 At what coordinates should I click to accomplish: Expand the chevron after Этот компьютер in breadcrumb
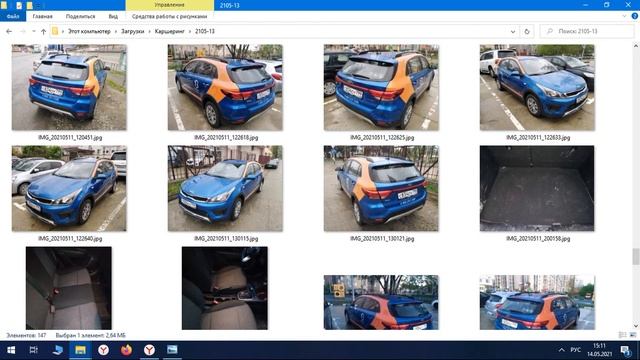tap(116, 31)
